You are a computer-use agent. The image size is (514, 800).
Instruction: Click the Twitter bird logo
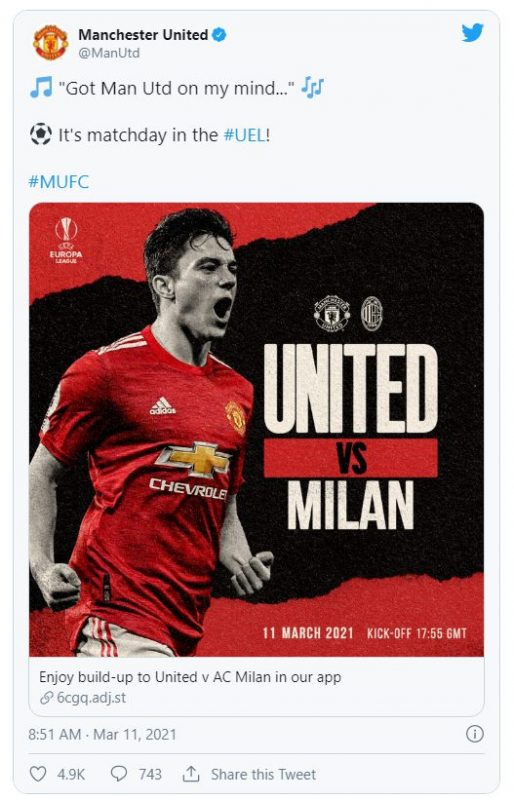[472, 33]
